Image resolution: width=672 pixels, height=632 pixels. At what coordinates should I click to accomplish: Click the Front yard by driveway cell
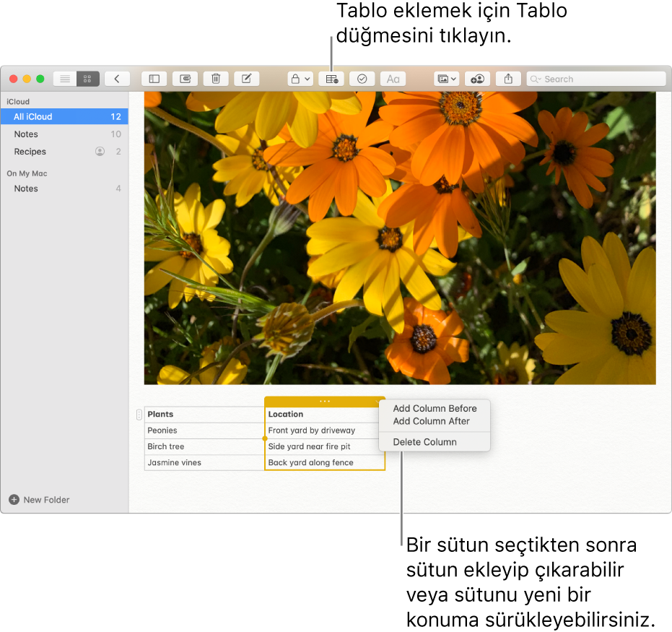click(324, 430)
